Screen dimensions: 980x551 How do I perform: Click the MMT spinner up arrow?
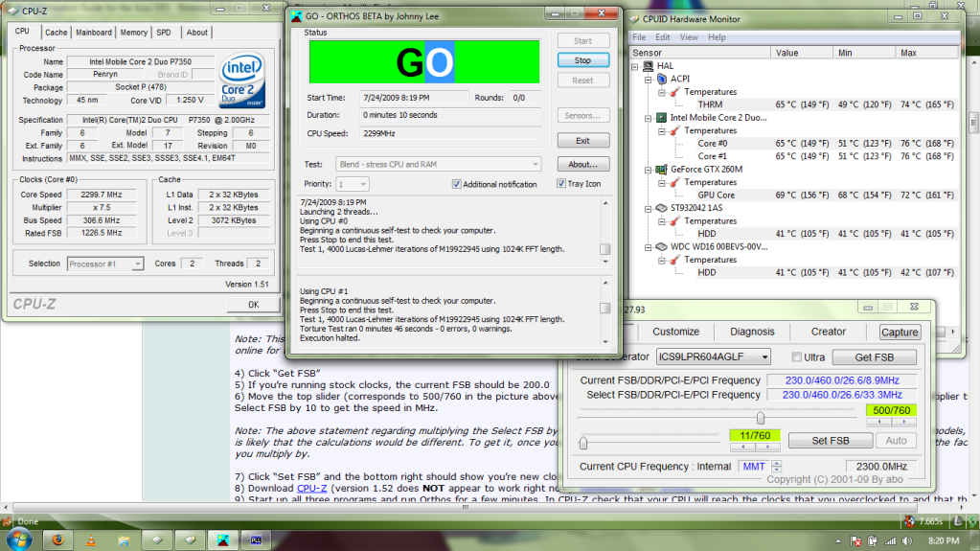[x=776, y=464]
